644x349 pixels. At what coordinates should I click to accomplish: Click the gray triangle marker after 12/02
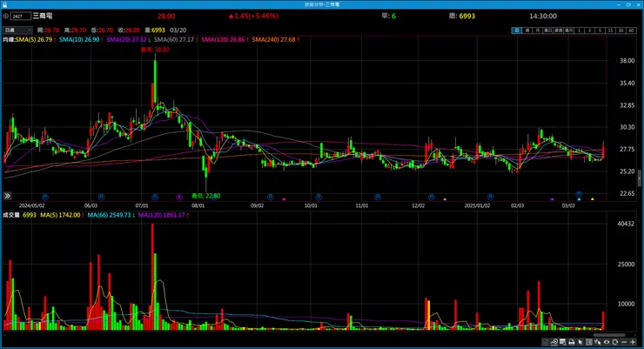coord(445,198)
